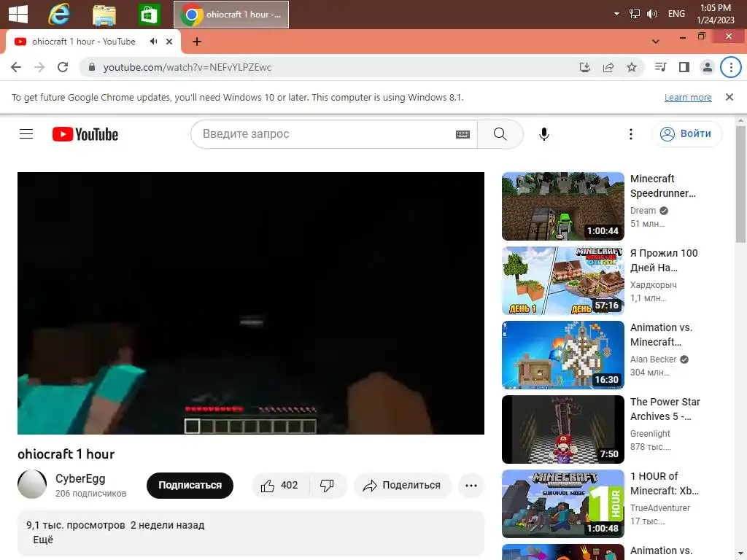Open Chrome media controls icon

[x=660, y=67]
